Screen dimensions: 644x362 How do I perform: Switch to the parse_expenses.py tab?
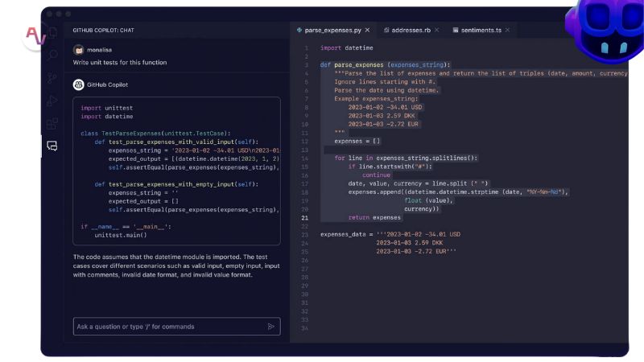point(333,30)
